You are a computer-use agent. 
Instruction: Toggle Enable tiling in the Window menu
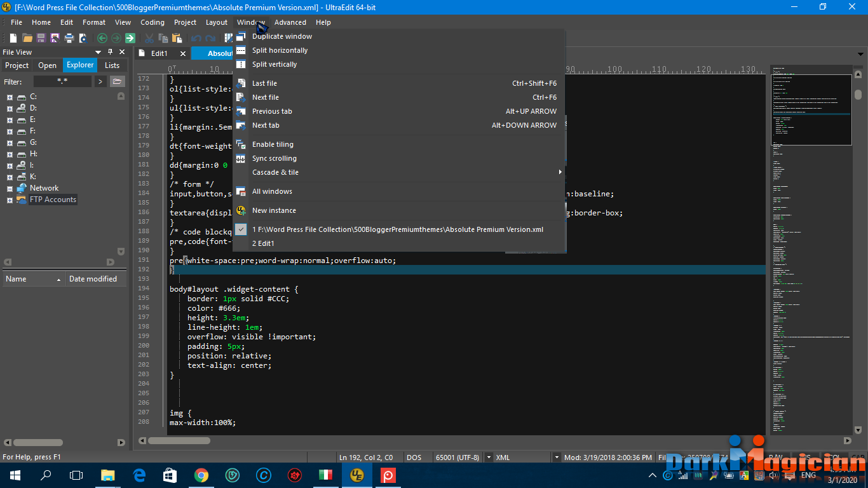[x=398, y=144]
